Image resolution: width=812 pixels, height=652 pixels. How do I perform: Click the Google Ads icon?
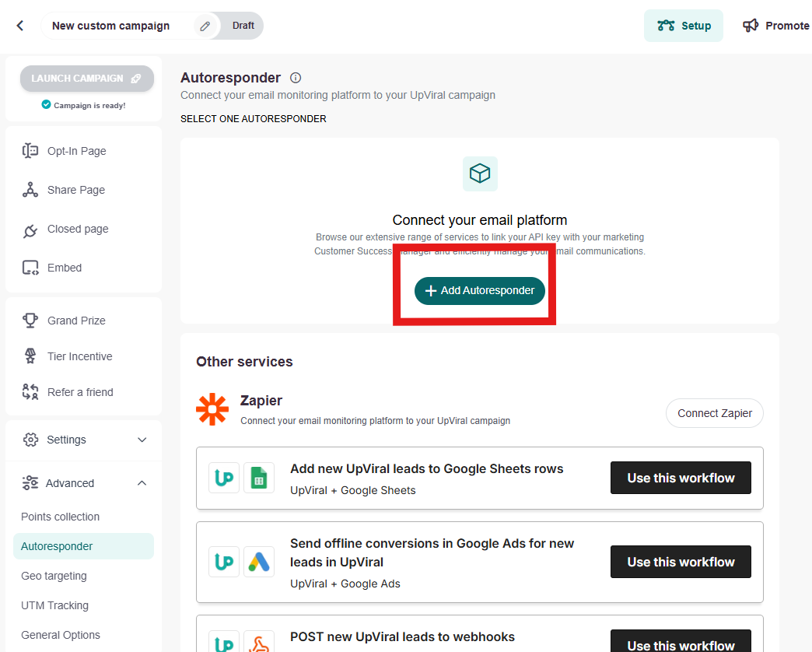coord(259,562)
